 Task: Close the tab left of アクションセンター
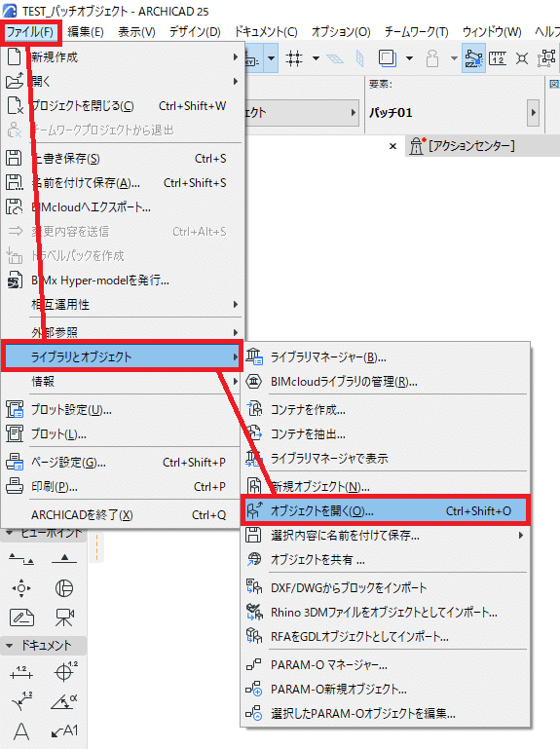(x=392, y=146)
